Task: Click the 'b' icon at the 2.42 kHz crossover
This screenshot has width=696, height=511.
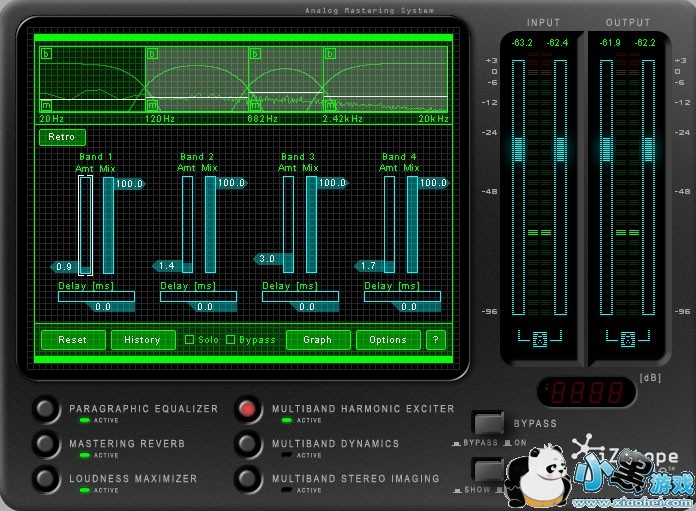Action: click(x=330, y=54)
